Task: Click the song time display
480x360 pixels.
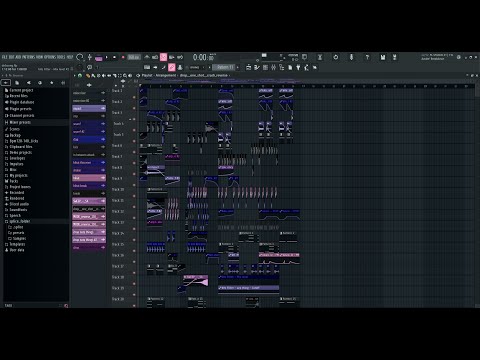Action: click(x=204, y=57)
